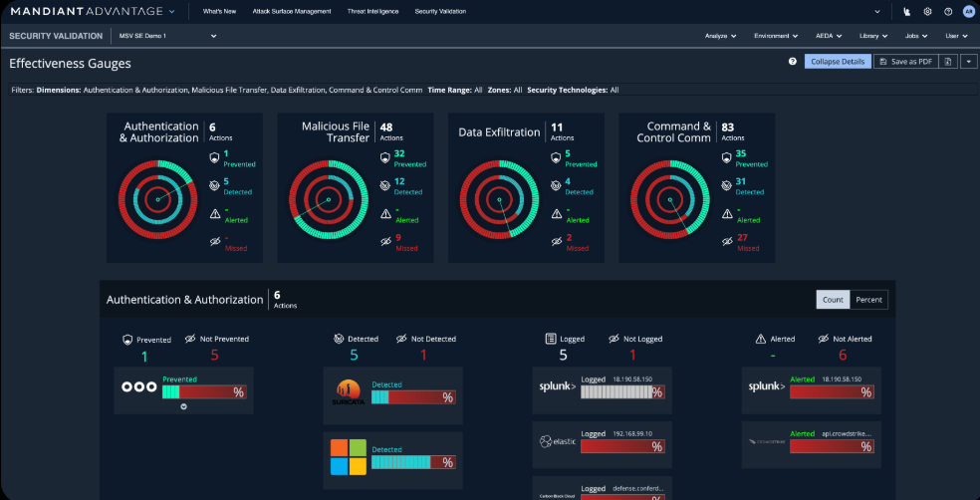Click the Elastic Logged bar for 192.168.99.10
Screen dimensions: 980x500
pyautogui.click(x=622, y=446)
